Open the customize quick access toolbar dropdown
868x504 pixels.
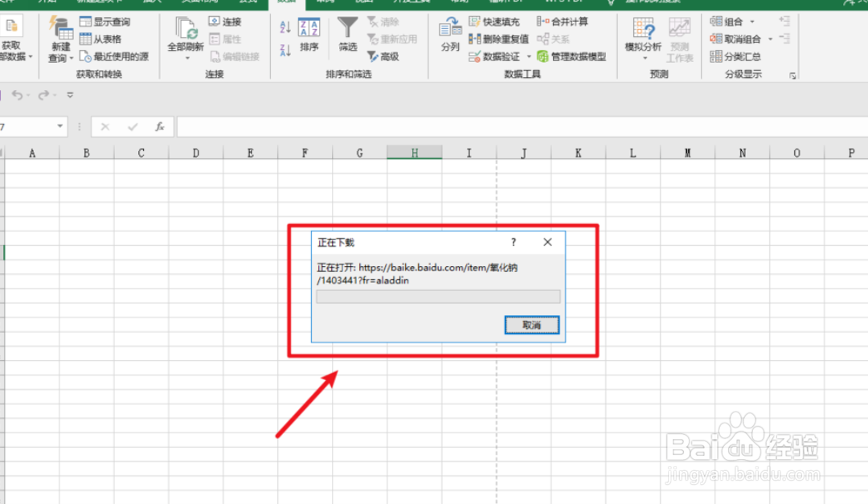(70, 96)
